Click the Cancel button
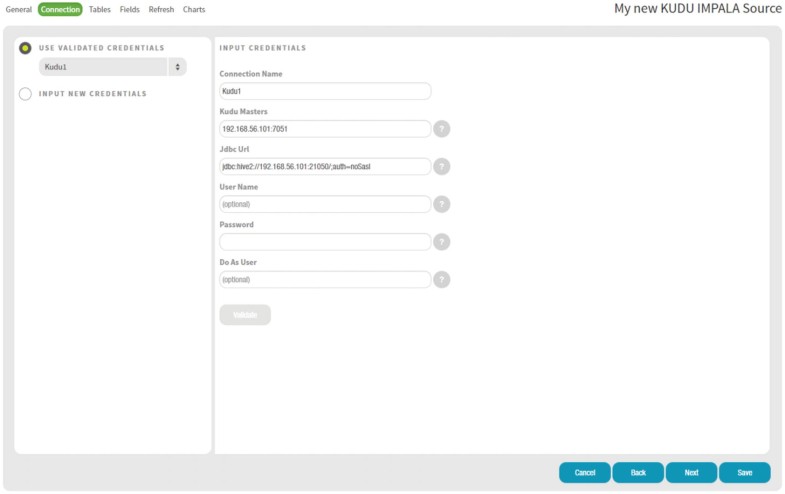This screenshot has height=494, width=785. 585,472
